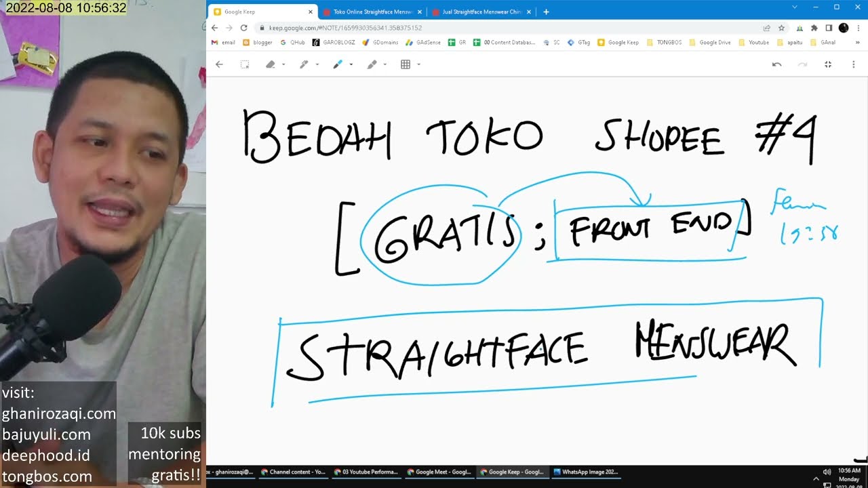The image size is (868, 488).
Task: Expand Marker color and size options
Action: point(351,64)
